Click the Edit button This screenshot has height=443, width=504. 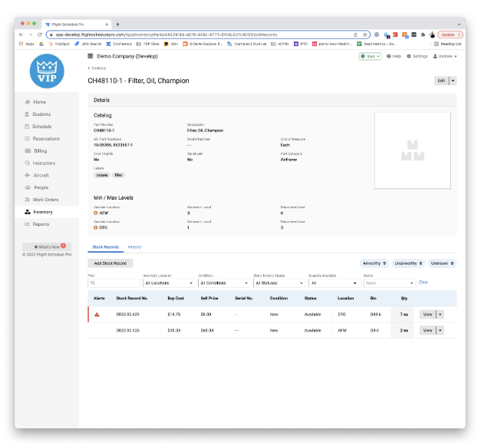(x=441, y=81)
